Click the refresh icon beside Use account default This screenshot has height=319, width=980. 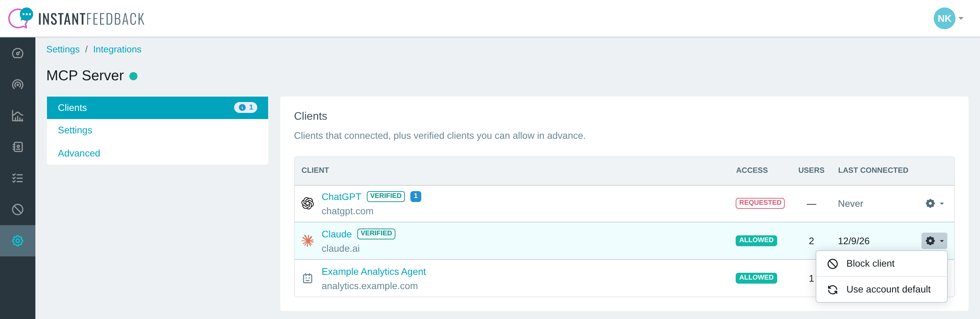click(833, 290)
